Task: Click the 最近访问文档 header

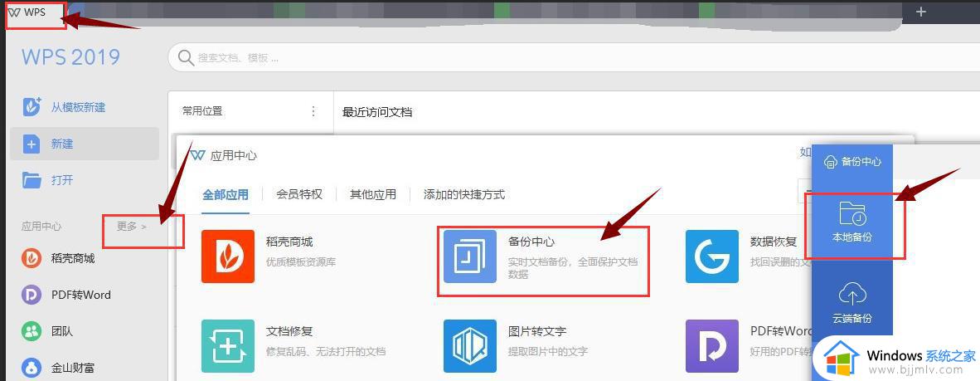Action: coord(377,112)
